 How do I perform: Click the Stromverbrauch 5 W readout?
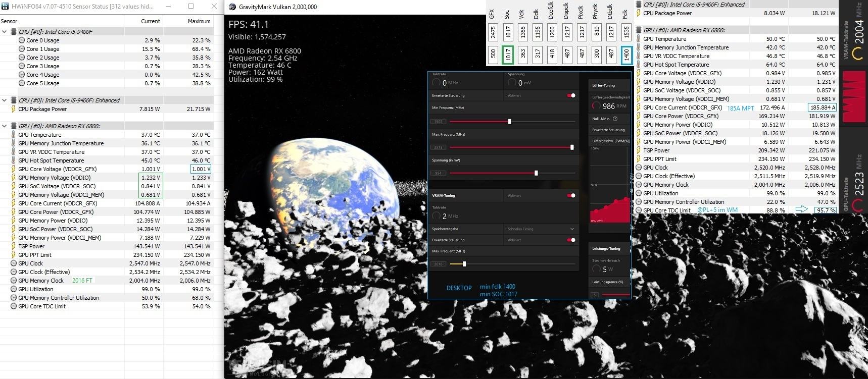pos(603,269)
